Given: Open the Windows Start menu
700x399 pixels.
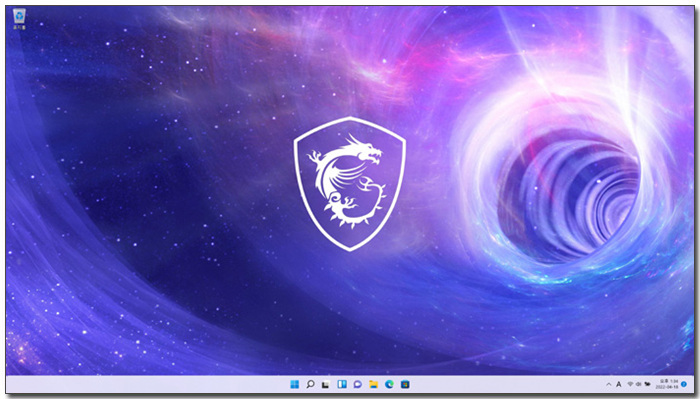Looking at the screenshot, I should click(295, 384).
